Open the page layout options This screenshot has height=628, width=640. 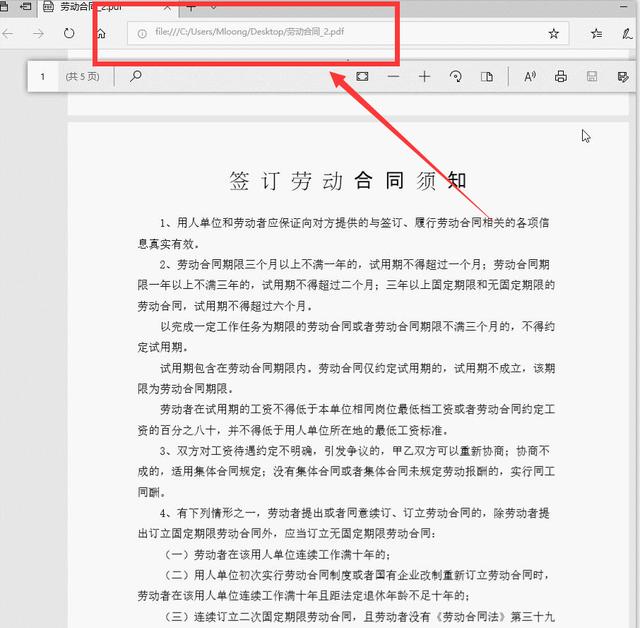pos(487,76)
